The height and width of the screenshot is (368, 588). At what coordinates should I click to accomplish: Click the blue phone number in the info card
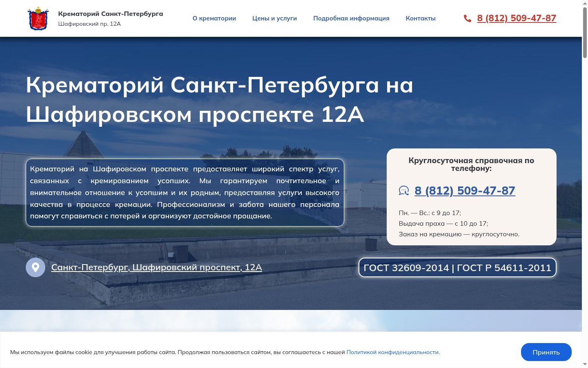(465, 191)
